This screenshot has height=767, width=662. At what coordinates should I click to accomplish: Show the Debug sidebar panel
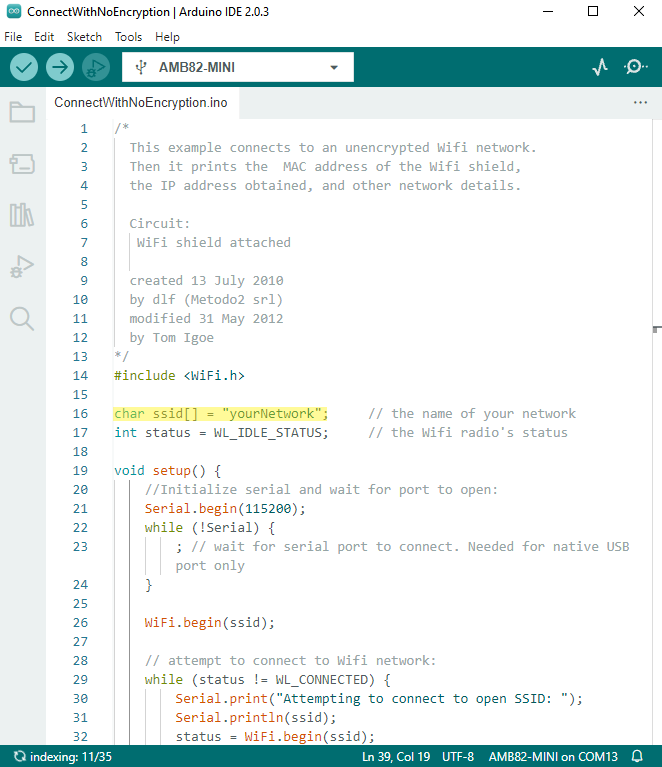pos(22,267)
